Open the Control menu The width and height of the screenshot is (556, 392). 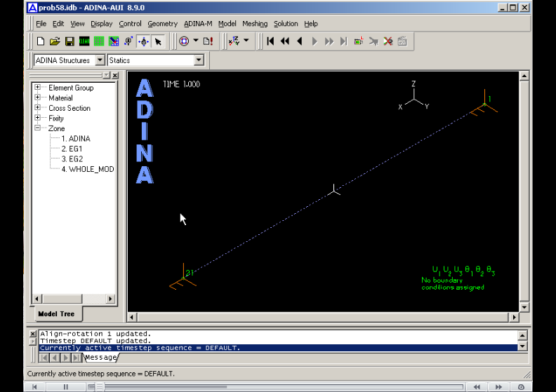click(x=130, y=24)
